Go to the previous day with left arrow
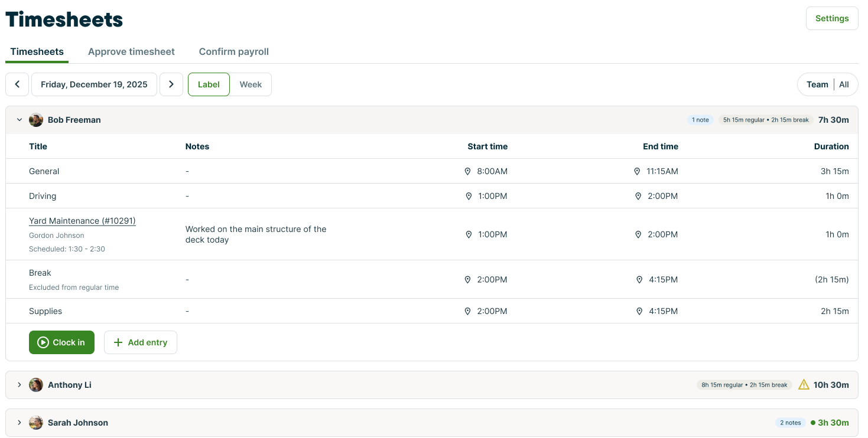 tap(17, 84)
